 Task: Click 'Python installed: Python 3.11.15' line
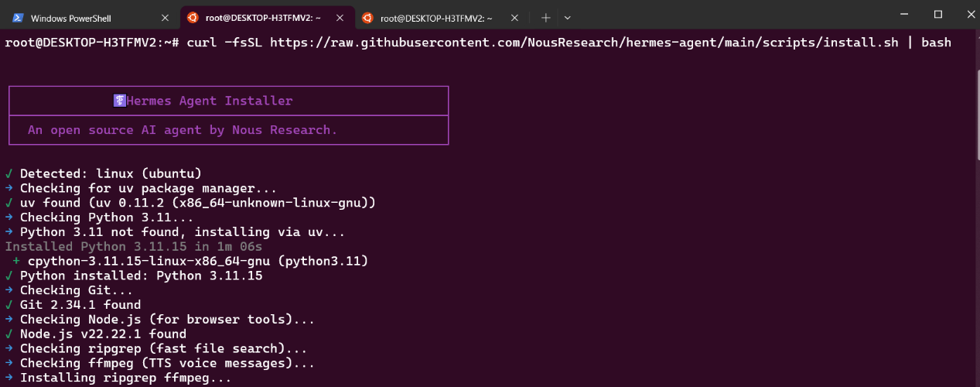coord(133,276)
